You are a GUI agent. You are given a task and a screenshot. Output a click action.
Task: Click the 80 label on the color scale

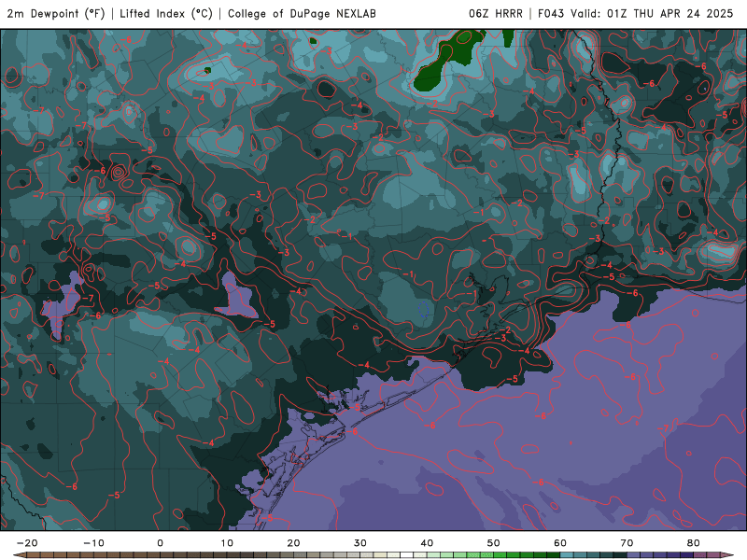[x=694, y=543]
